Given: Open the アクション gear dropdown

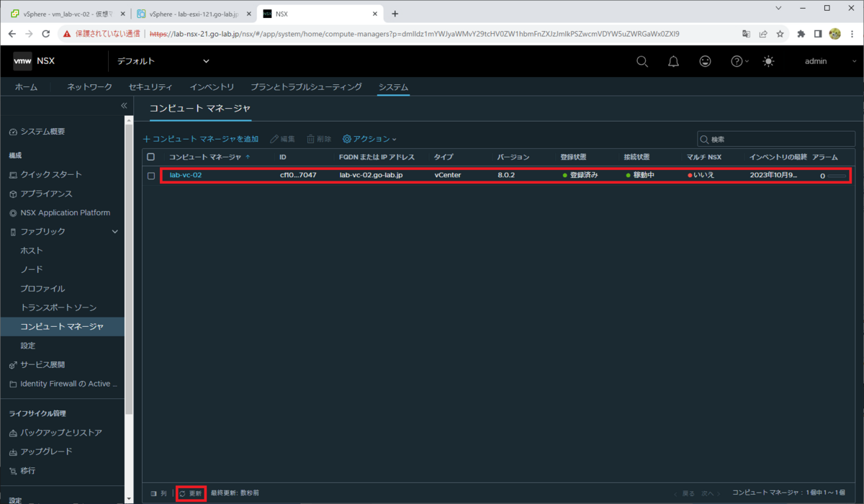Looking at the screenshot, I should [369, 139].
